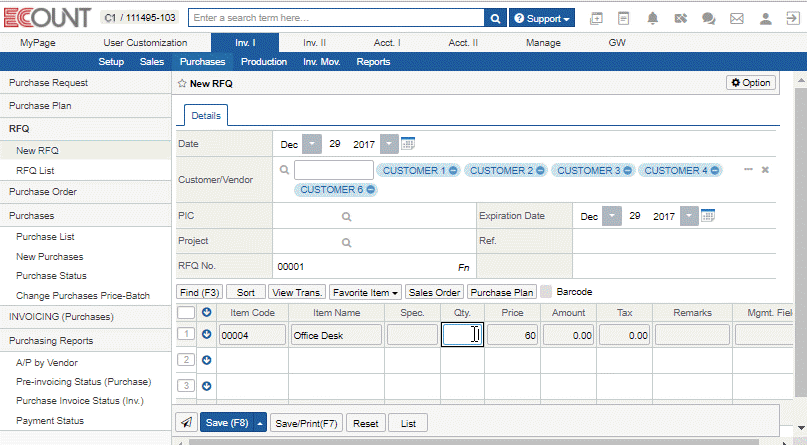Select the Details tab
The width and height of the screenshot is (807, 445).
click(x=206, y=116)
